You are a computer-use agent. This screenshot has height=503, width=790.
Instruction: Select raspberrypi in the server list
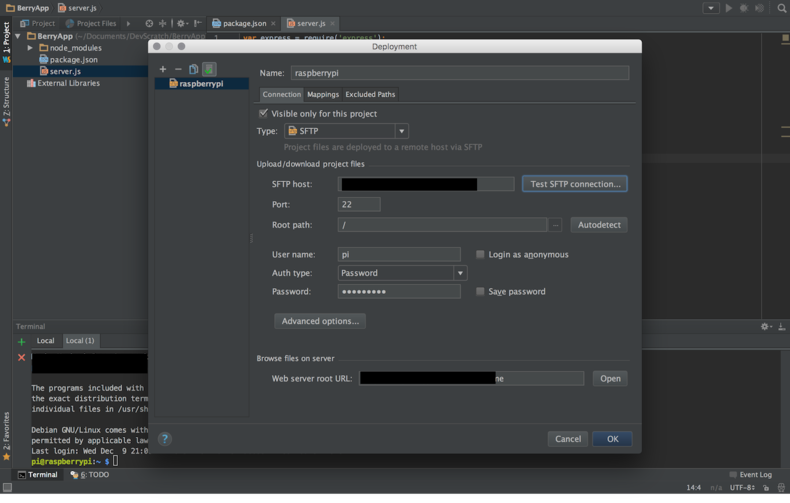click(202, 84)
